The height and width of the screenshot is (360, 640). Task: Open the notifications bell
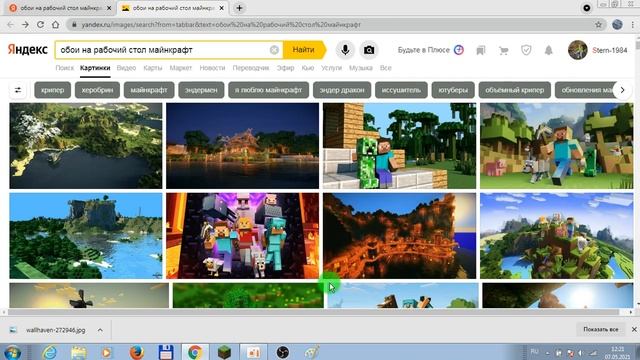click(x=549, y=50)
